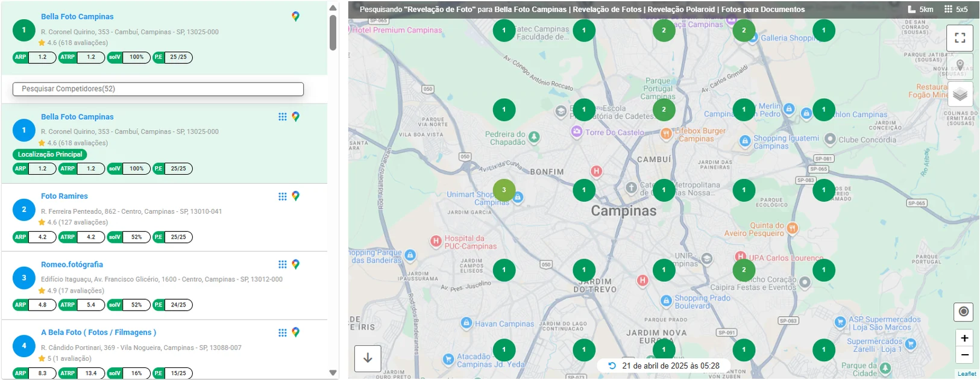
Task: Click the Havan Campinas shopping marker
Action: 466,323
